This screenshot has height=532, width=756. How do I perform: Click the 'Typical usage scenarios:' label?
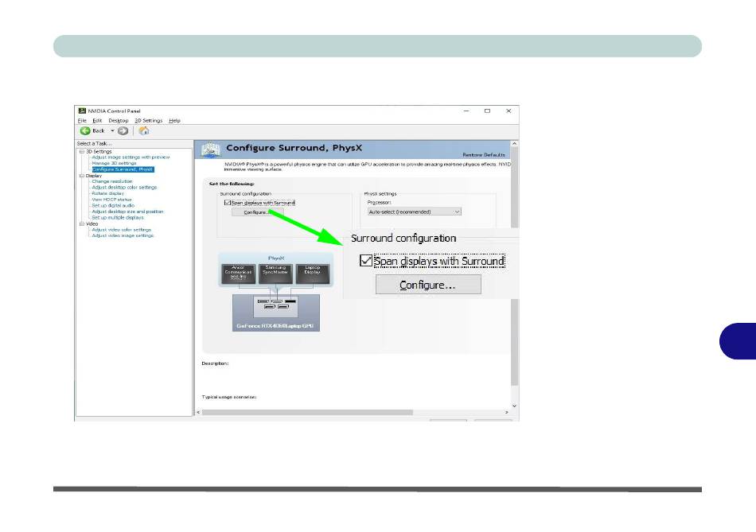click(x=229, y=397)
